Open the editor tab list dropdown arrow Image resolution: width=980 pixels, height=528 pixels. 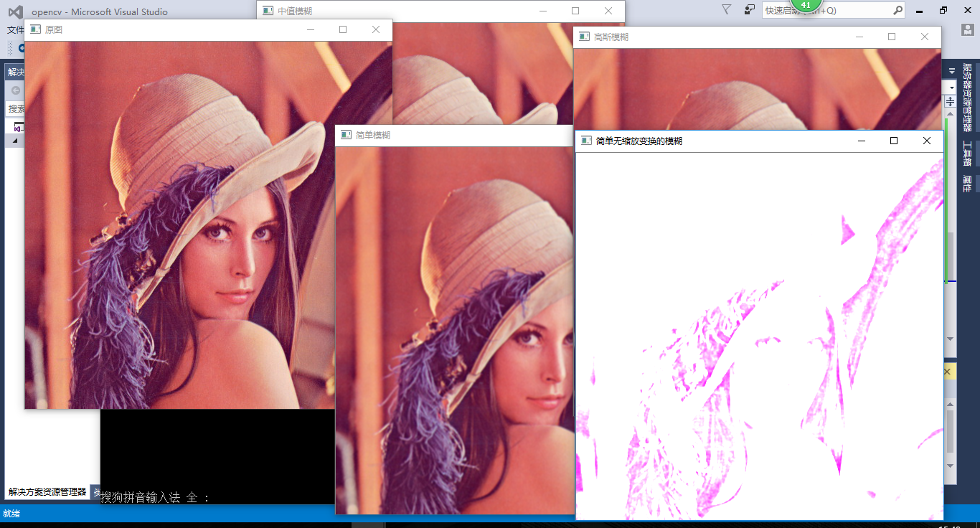(x=951, y=71)
